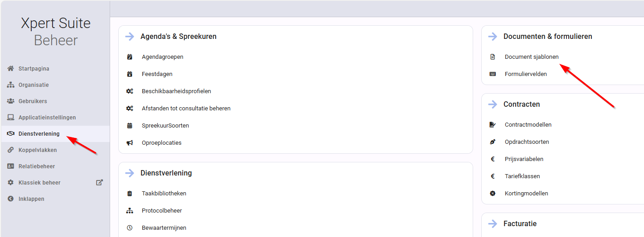Click the arrow beside Dienstverlening section heading
The image size is (644, 237).
click(x=130, y=173)
